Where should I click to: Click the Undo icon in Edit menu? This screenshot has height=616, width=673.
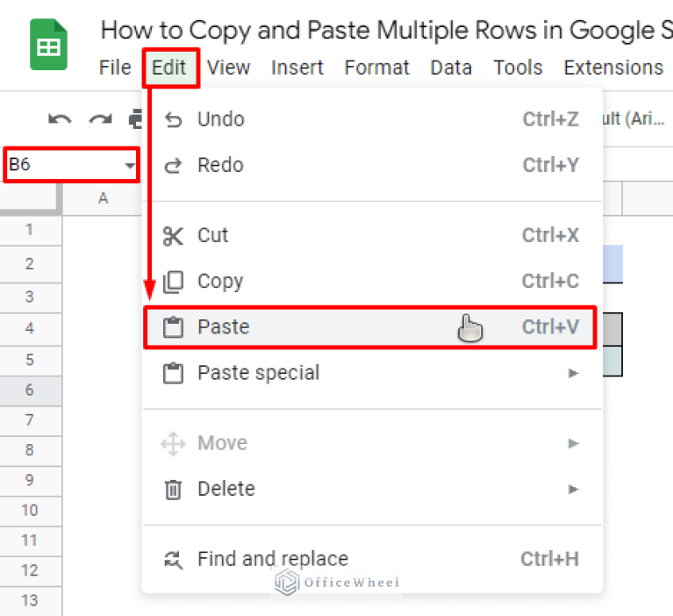click(173, 119)
